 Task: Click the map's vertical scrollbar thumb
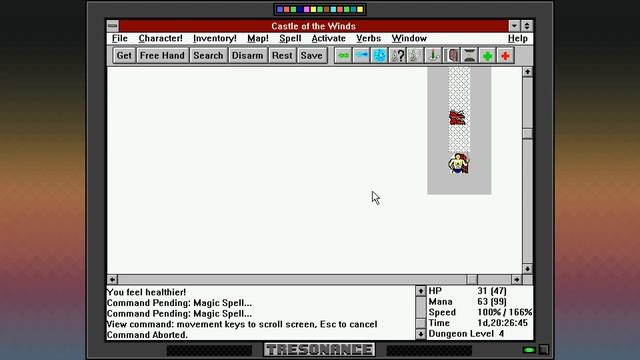[x=527, y=133]
